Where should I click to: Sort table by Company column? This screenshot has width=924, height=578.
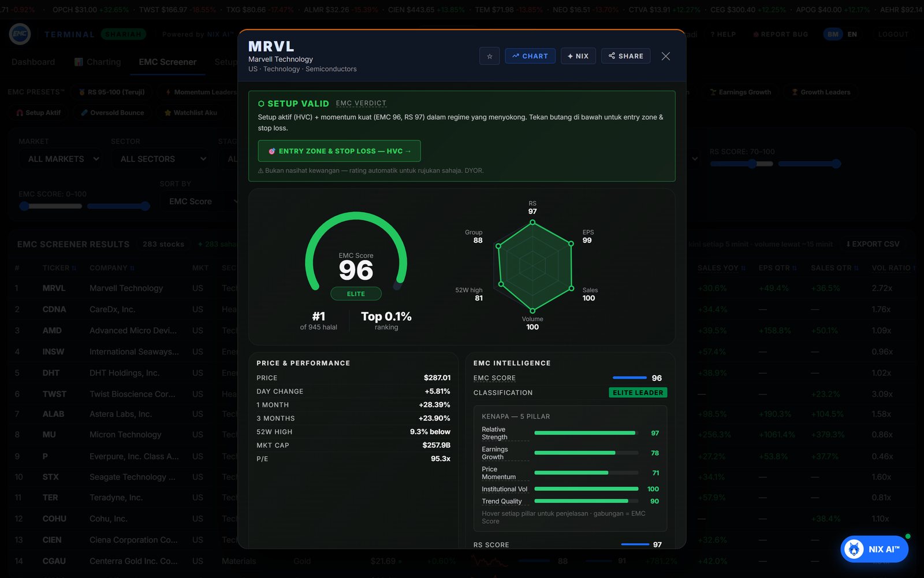click(x=111, y=268)
